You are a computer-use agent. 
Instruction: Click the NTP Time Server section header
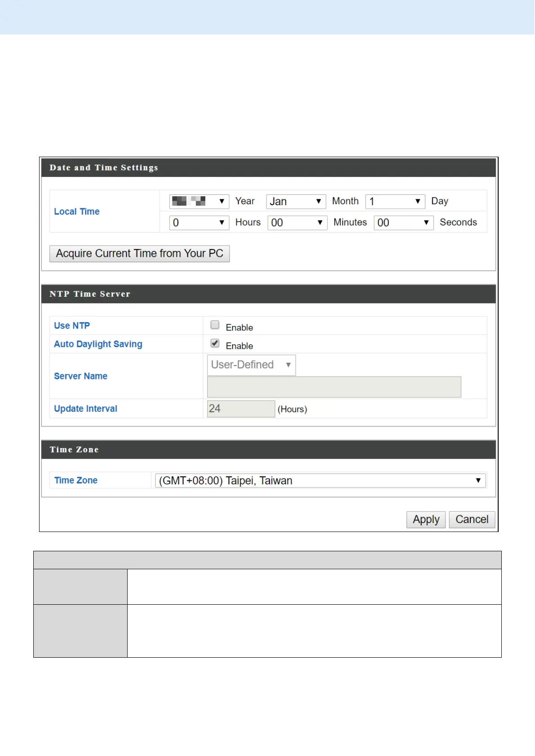pos(90,294)
